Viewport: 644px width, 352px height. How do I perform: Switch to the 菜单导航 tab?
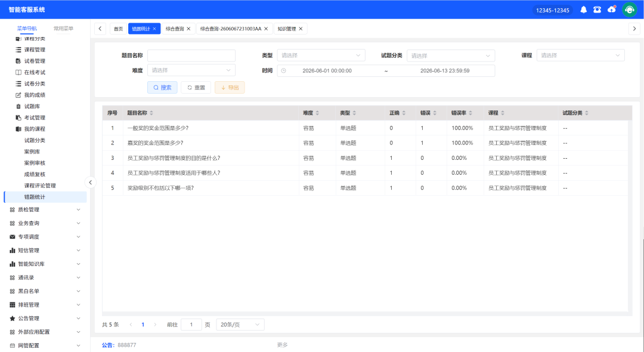tap(27, 29)
